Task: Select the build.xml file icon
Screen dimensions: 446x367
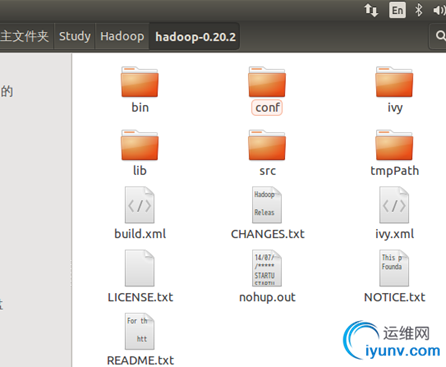Action: [x=140, y=205]
